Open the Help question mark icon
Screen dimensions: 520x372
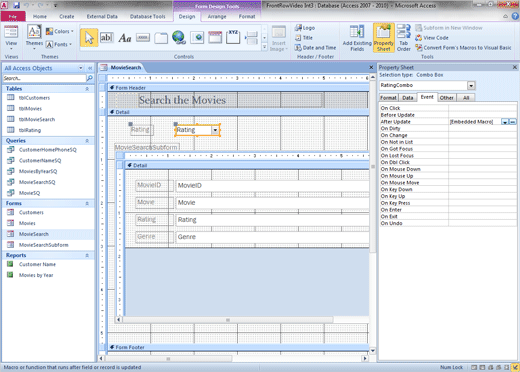pos(515,16)
